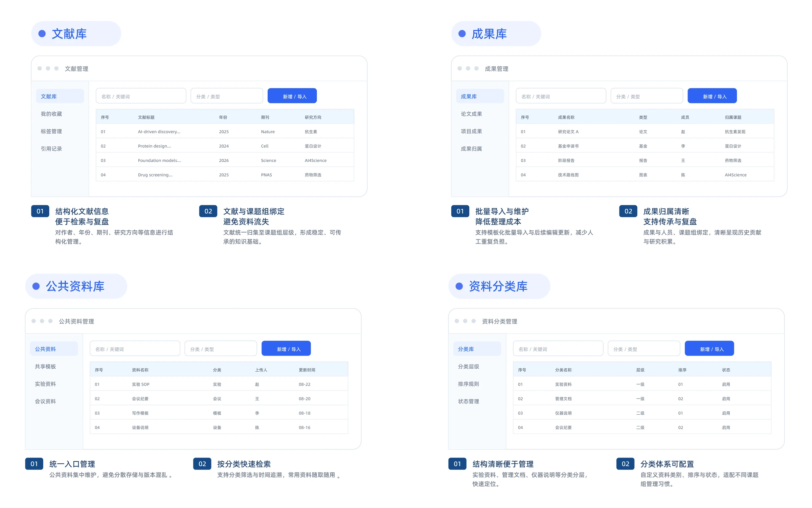Open 我的收藏 in sidebar
Screen dimensions: 812x508
51,114
